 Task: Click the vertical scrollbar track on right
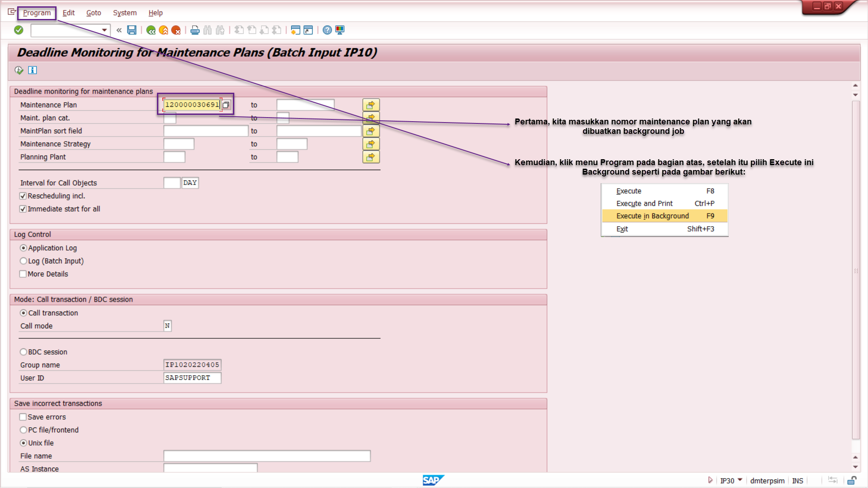click(x=855, y=271)
